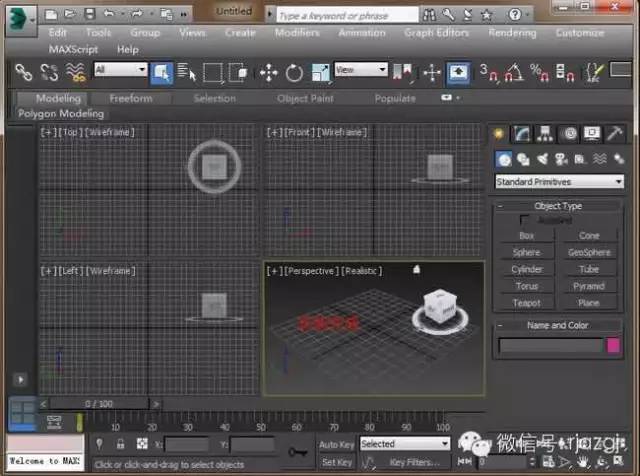
Task: Click the pink object color swatch
Action: (x=613, y=345)
